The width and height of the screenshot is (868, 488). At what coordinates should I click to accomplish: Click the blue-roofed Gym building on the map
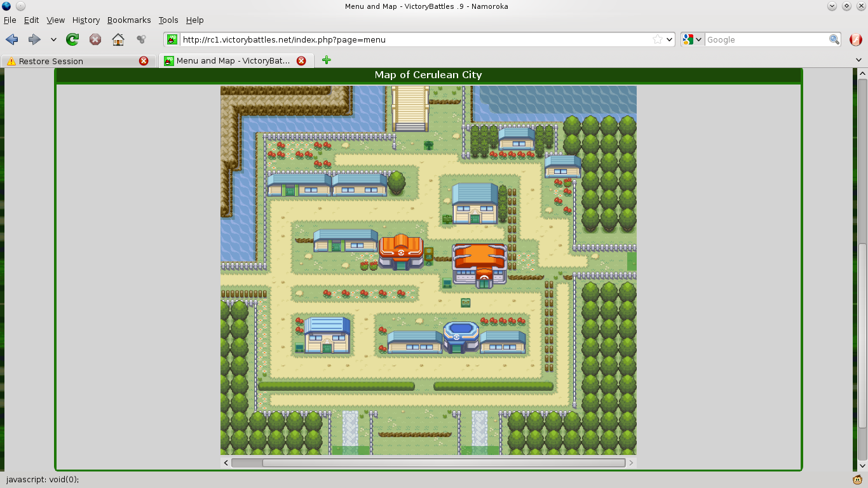point(461,337)
